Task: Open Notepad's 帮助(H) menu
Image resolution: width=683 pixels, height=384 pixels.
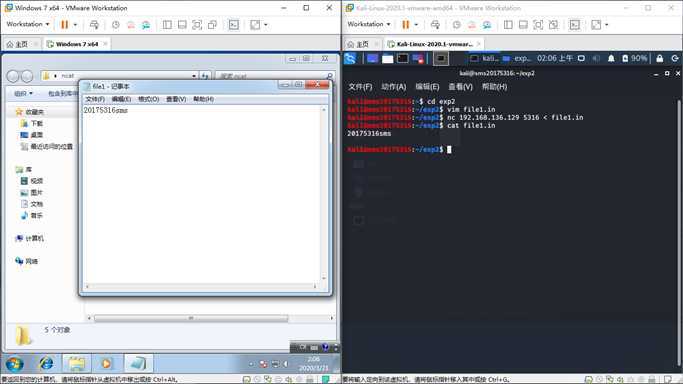Action: pyautogui.click(x=203, y=99)
